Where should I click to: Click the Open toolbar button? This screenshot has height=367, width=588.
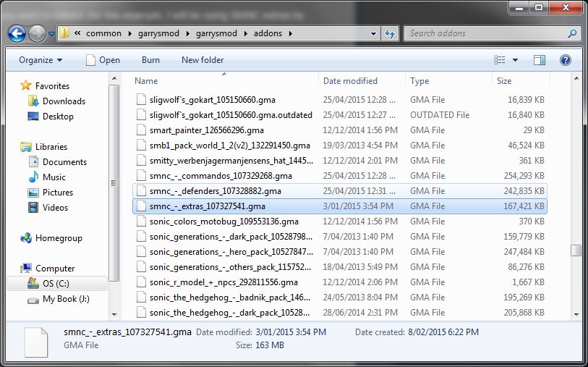(x=103, y=60)
